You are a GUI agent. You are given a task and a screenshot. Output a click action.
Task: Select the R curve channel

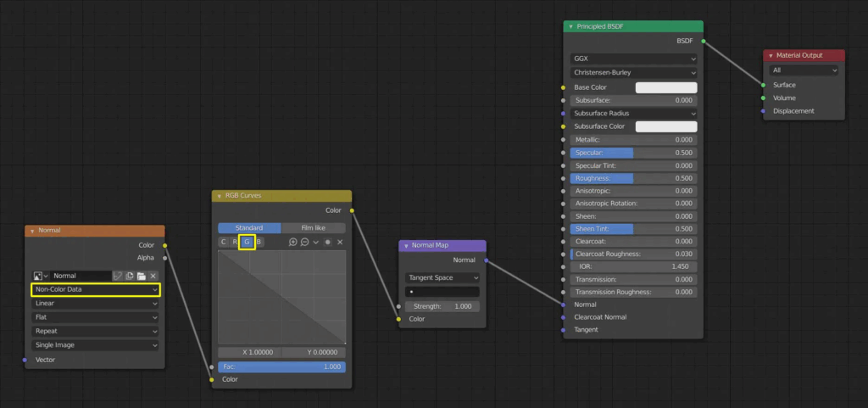tap(235, 242)
